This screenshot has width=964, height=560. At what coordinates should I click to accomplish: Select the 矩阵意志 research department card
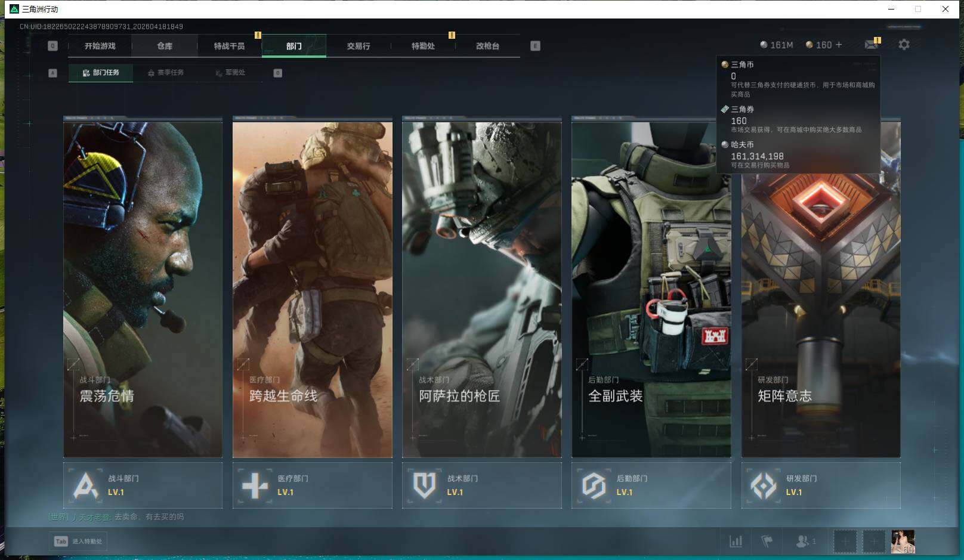click(820, 316)
